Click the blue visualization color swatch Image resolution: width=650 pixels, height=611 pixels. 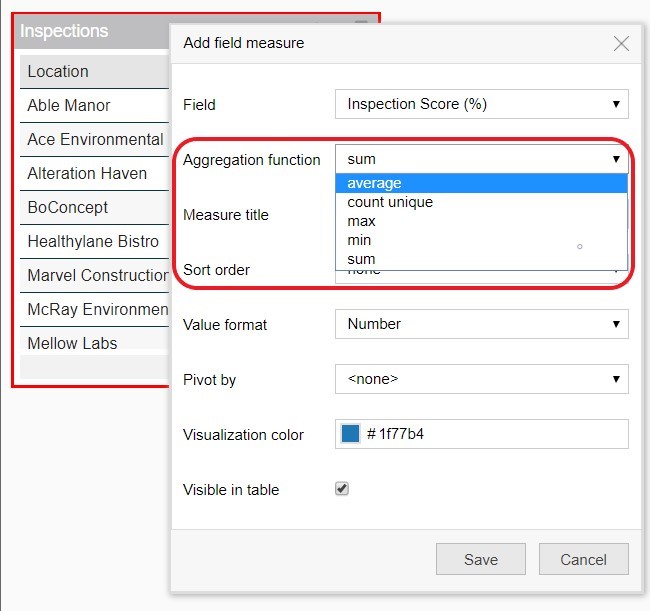350,434
